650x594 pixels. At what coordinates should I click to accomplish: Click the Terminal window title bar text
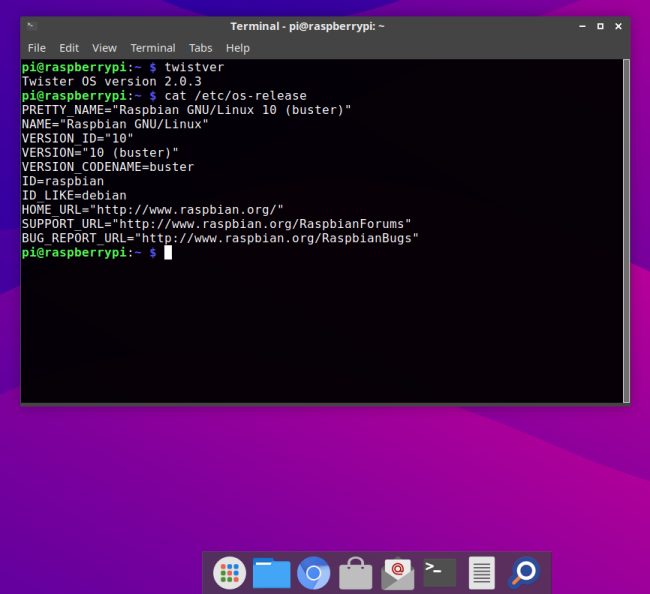click(307, 26)
